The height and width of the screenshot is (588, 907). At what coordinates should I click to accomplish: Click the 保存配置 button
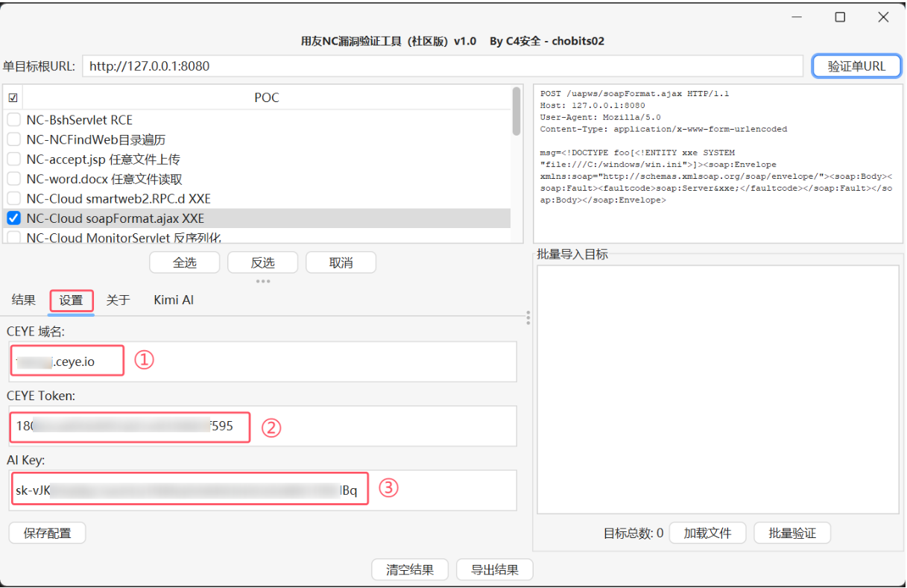tap(48, 534)
